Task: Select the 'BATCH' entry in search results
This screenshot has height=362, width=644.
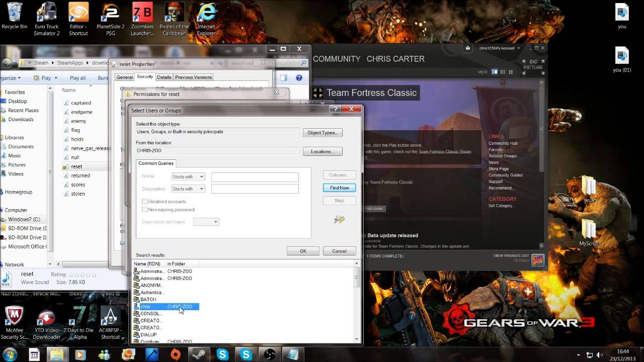Action: [x=148, y=300]
